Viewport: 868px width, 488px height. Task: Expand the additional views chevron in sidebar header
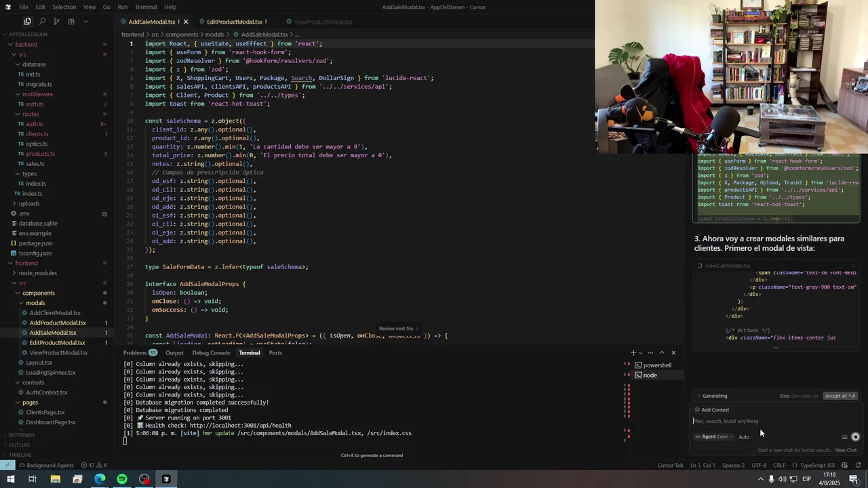point(85,22)
